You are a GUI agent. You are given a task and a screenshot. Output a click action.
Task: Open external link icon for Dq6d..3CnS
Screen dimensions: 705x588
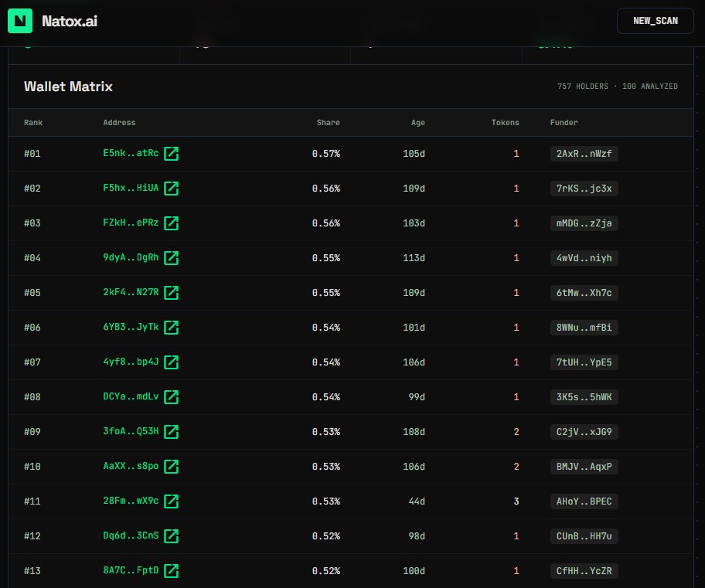click(x=172, y=536)
